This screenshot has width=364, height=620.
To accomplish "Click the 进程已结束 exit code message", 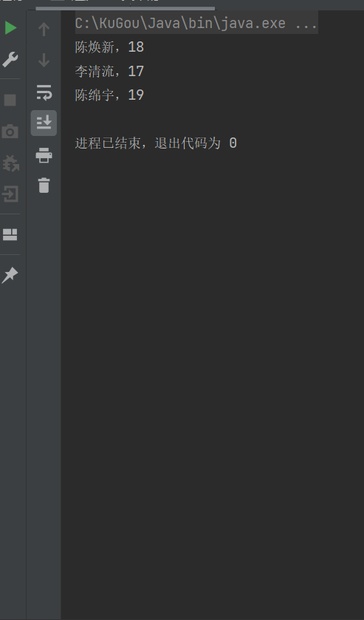I will [x=156, y=143].
